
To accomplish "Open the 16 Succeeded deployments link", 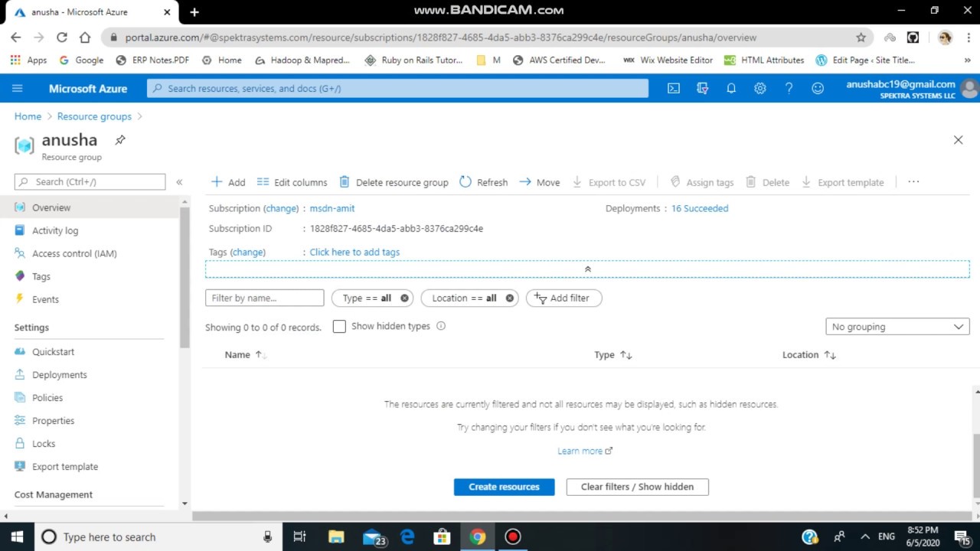I will tap(700, 208).
